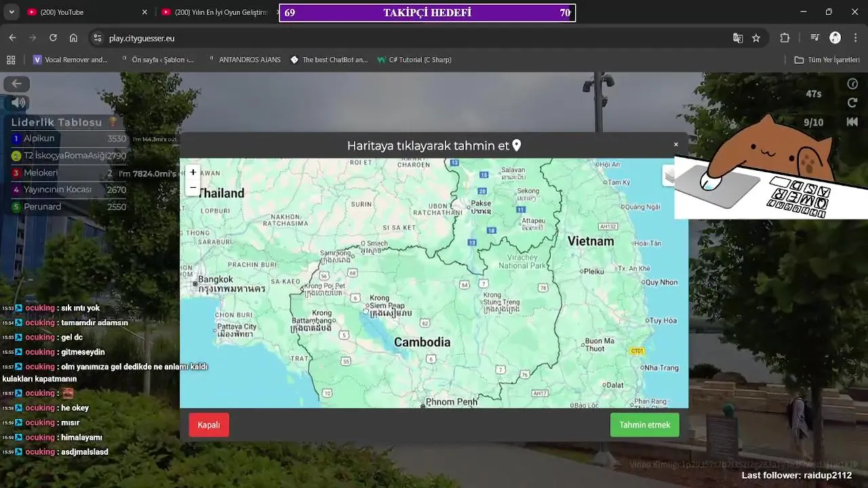The height and width of the screenshot is (488, 868).
Task: Click Nha Trang on the map
Action: pos(661,367)
